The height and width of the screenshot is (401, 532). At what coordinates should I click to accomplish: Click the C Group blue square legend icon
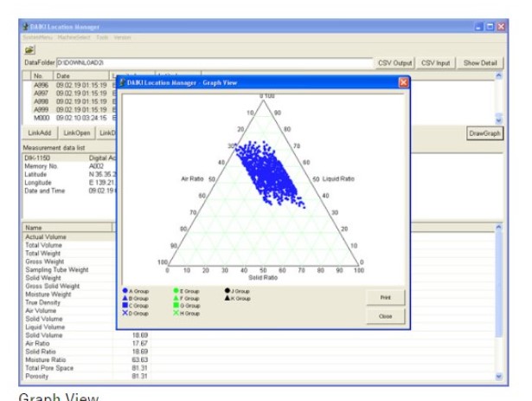125,305
